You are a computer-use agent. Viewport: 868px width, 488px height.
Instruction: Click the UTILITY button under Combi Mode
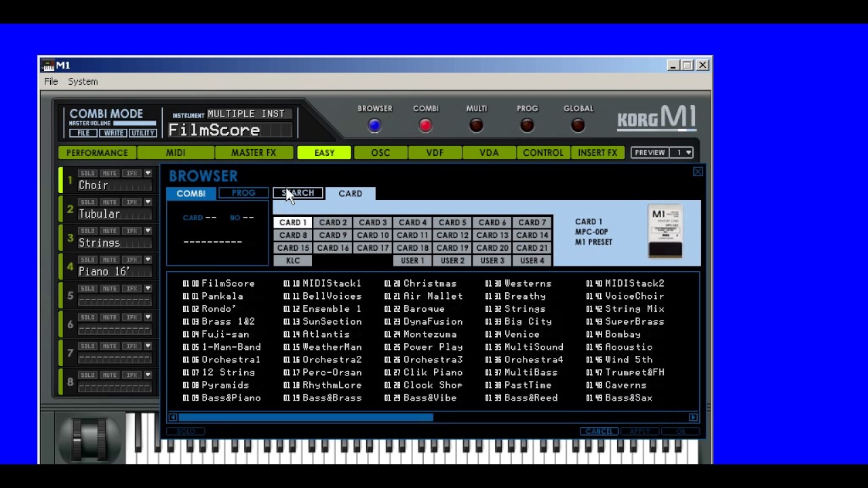click(143, 133)
